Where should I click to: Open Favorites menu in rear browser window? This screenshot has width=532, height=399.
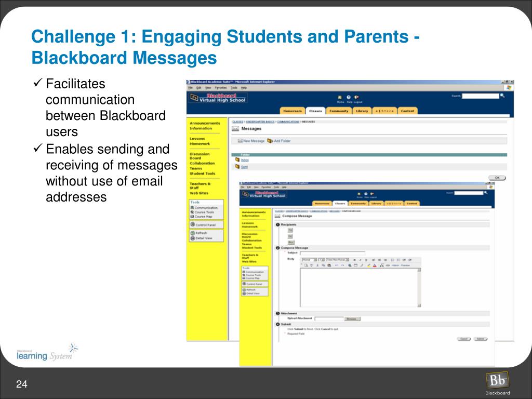click(220, 87)
